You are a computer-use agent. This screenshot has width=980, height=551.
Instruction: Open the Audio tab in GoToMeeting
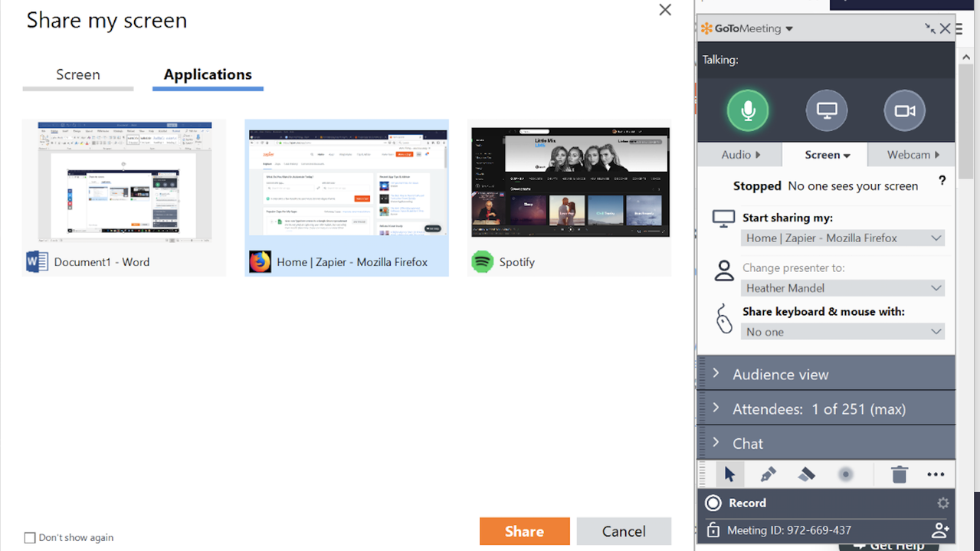tap(740, 155)
